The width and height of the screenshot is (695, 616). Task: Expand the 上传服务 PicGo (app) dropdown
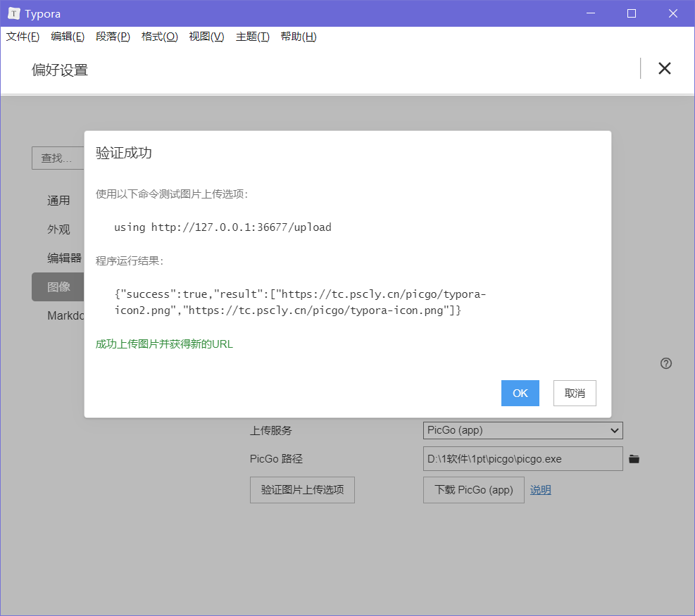[x=522, y=430]
